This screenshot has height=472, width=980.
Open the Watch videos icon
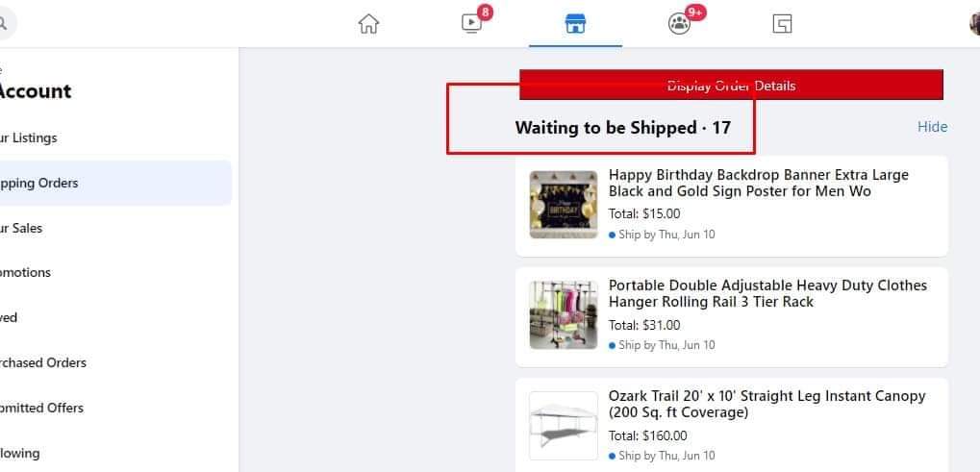471,24
